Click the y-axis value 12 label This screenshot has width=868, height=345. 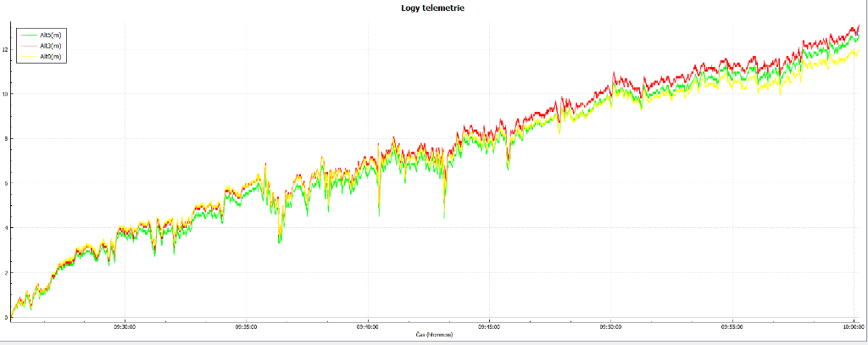(x=5, y=50)
